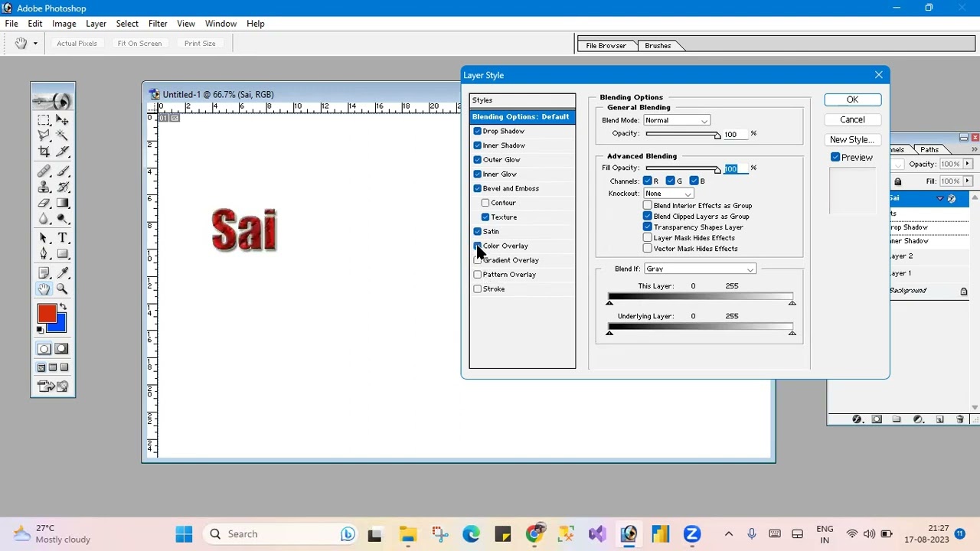The image size is (980, 551).
Task: Select the Crop tool
Action: (x=44, y=151)
